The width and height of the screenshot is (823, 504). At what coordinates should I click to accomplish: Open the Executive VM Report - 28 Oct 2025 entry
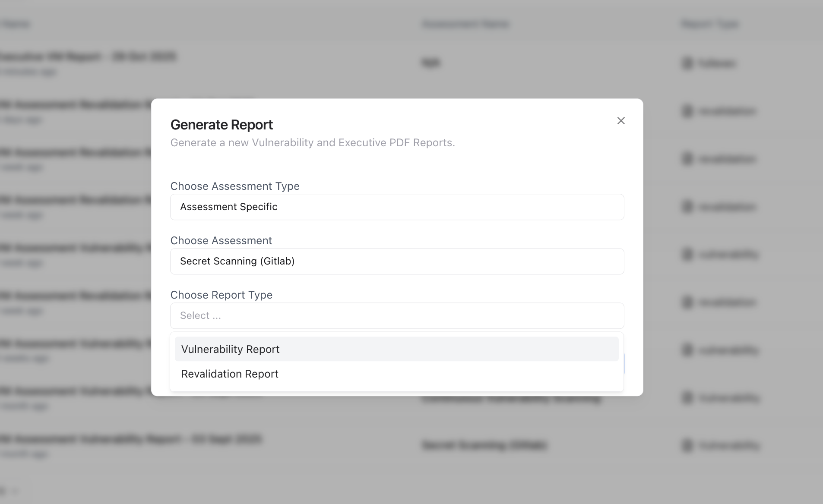88,57
